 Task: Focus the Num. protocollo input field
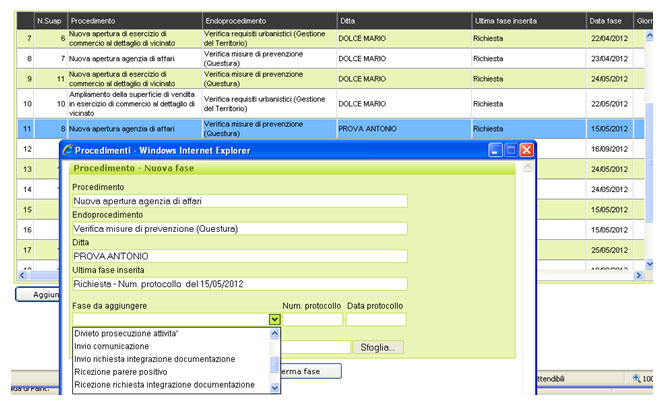click(312, 319)
